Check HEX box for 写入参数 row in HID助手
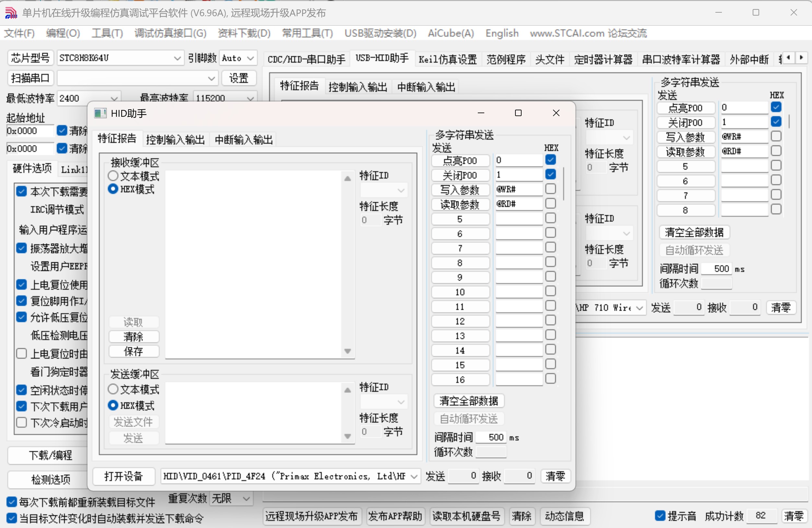Screen dimensions: 812x528 (x=550, y=189)
